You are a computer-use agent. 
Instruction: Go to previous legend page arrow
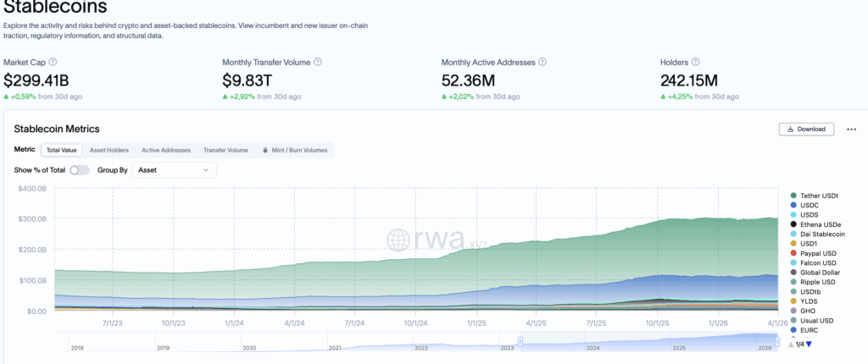click(x=791, y=345)
